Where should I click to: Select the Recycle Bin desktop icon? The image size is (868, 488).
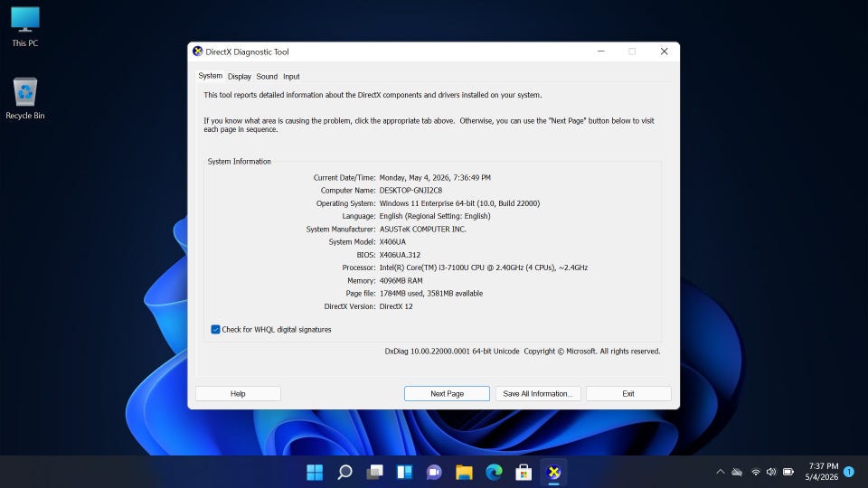coord(25,99)
